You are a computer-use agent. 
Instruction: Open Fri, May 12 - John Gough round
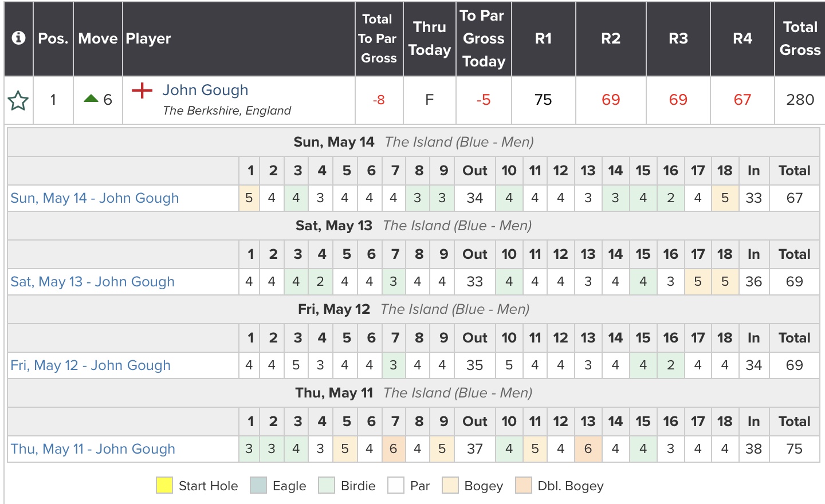(x=91, y=365)
